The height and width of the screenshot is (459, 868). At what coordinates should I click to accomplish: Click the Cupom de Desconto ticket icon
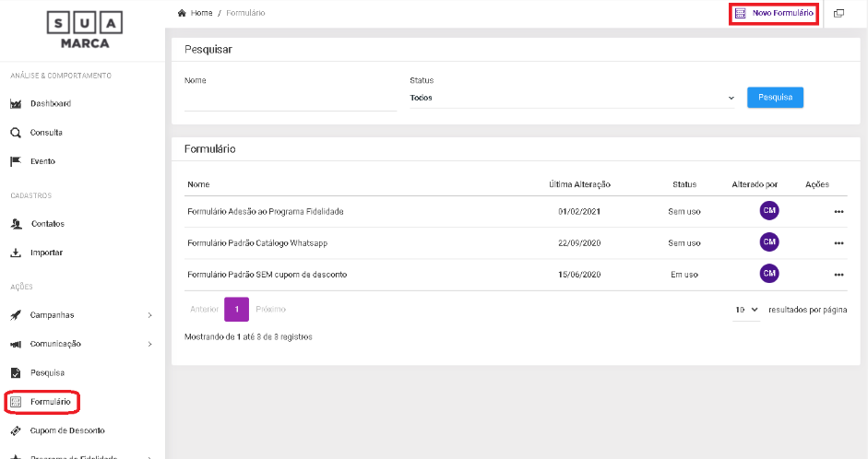[16, 430]
